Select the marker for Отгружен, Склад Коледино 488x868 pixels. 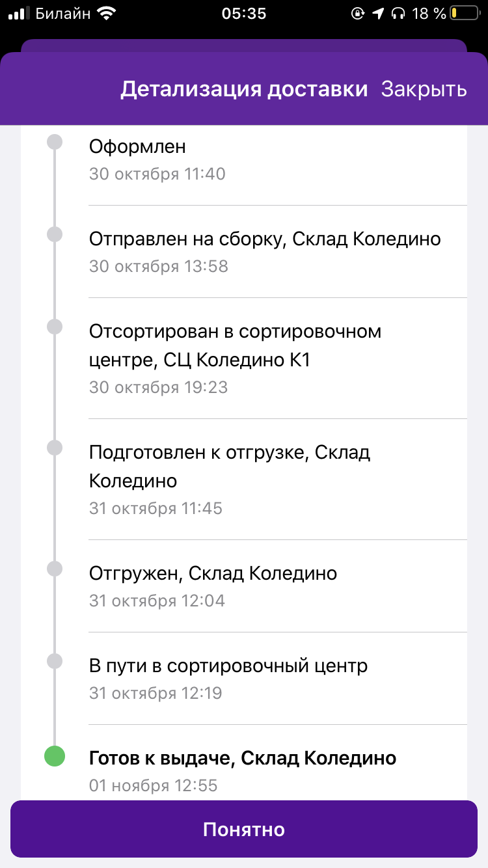(x=55, y=569)
